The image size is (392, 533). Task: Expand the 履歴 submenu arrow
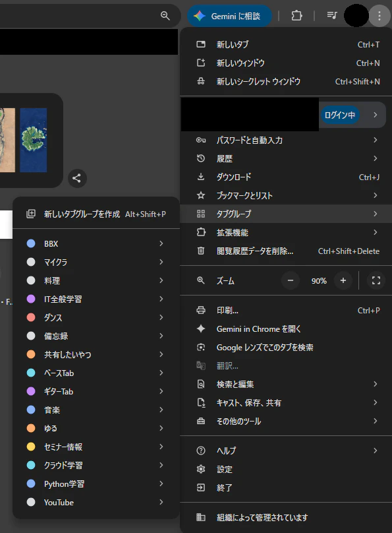click(x=376, y=158)
